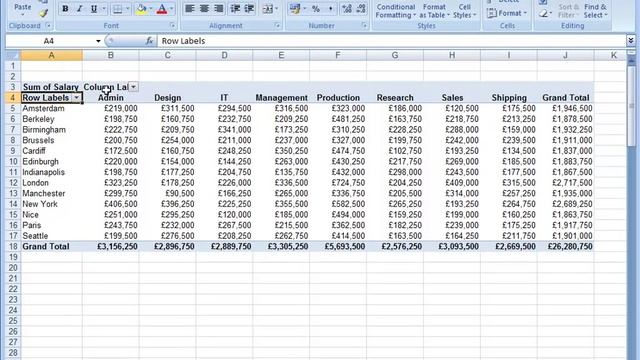Open the Column Labels filter dropdown
Screen dimensions: 640x360
[x=133, y=87]
